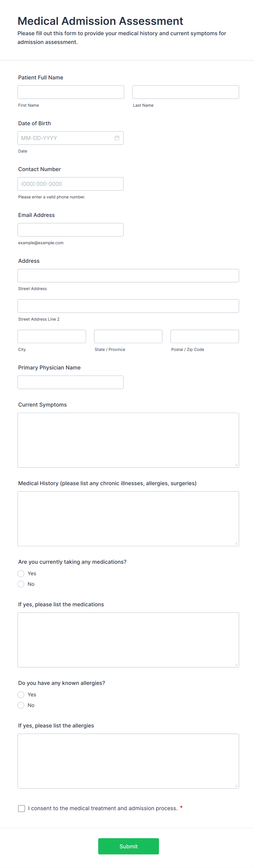Screen dimensions: 254x868
Task: Click the Email Address field
Action: [70, 229]
